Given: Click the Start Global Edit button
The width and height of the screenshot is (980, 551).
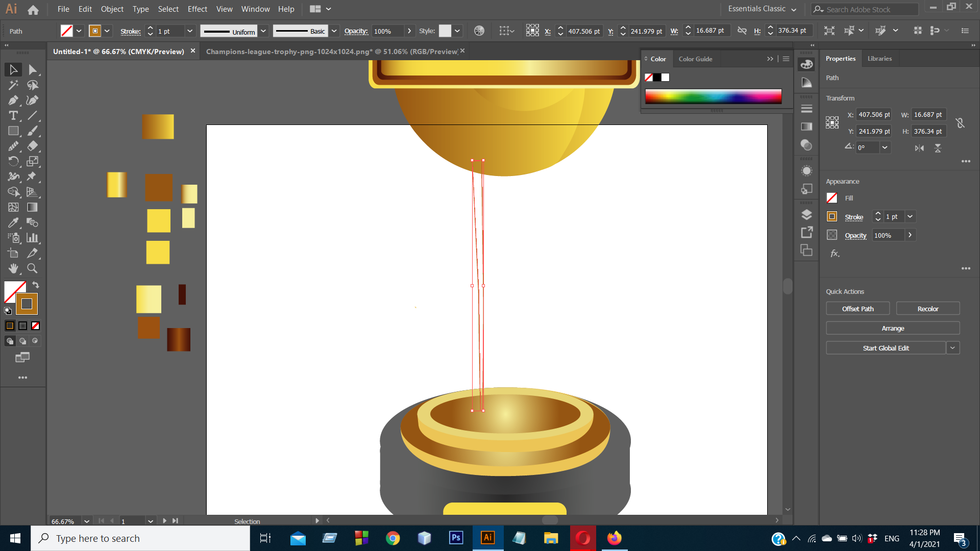Looking at the screenshot, I should 886,348.
